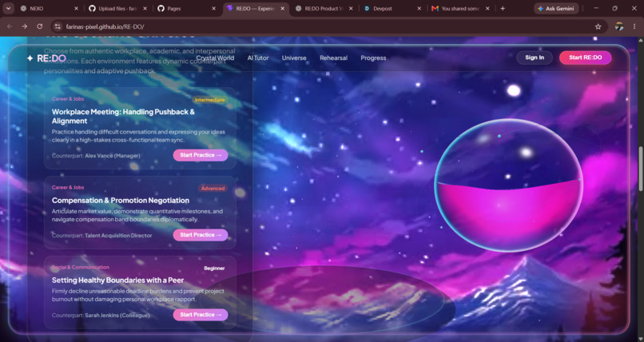Start Practice for Compensation & Promotion Negotiation
Screen dimensions: 644x342
coord(201,235)
